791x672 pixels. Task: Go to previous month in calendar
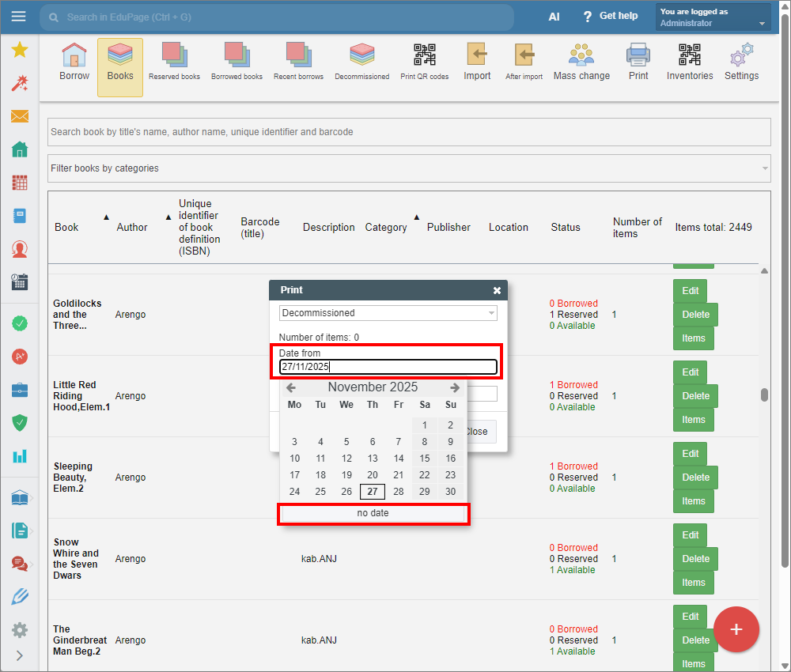point(291,387)
